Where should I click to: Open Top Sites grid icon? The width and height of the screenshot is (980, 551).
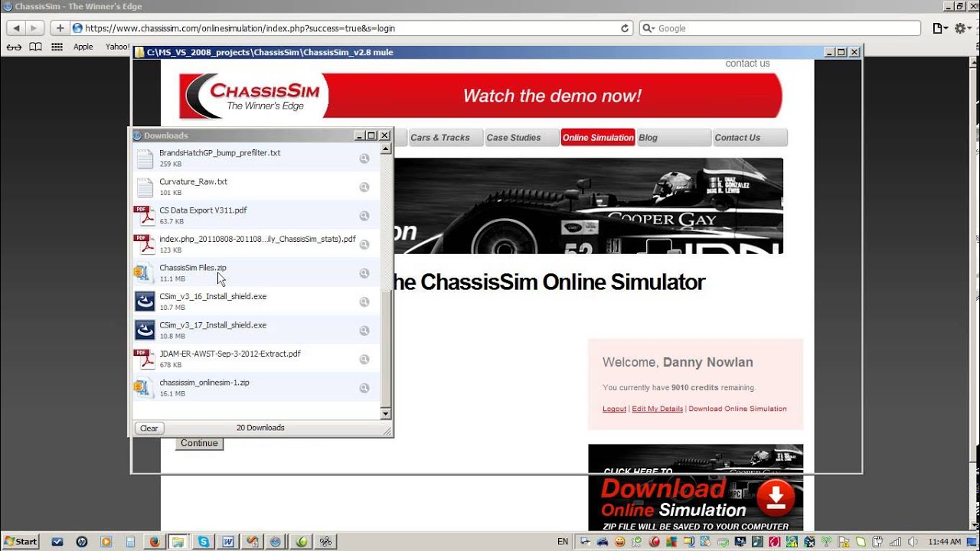[x=57, y=47]
